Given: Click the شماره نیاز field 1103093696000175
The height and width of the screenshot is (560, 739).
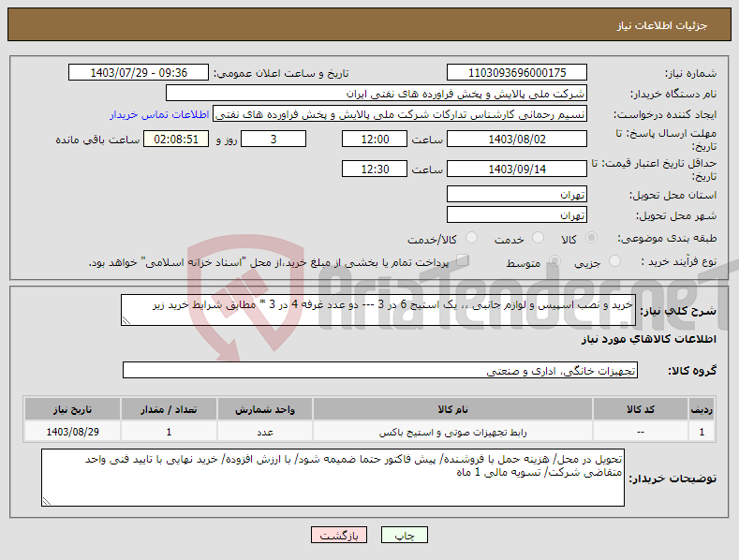Looking at the screenshot, I should point(516,73).
